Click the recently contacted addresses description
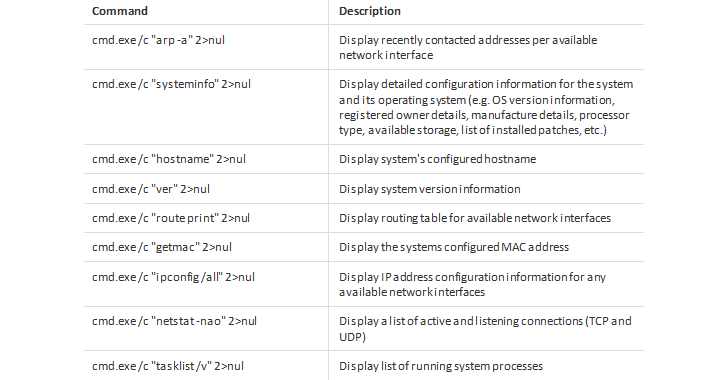Screen dimensions: 728x380 (468, 47)
